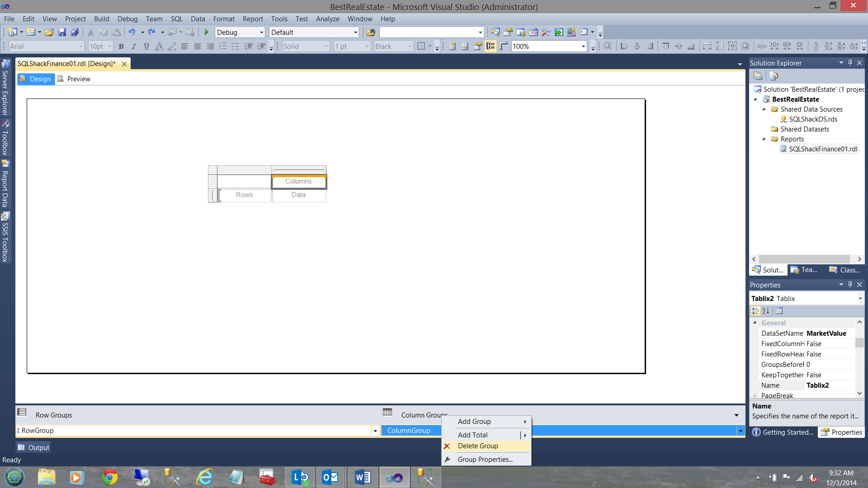Image resolution: width=868 pixels, height=488 pixels.
Task: Open the Output panel button
Action: tap(33, 448)
